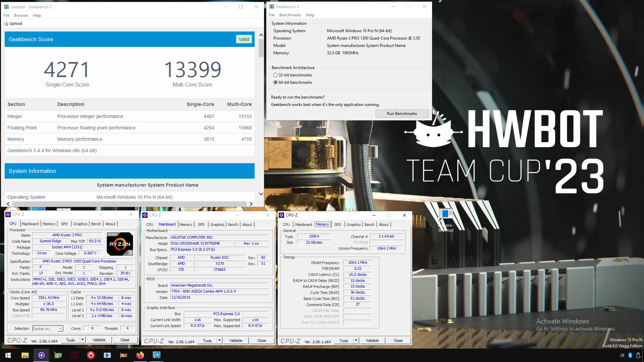The image size is (644, 362).
Task: Click horizontal scrollbar track in Geekbench results
Action: coord(129,204)
